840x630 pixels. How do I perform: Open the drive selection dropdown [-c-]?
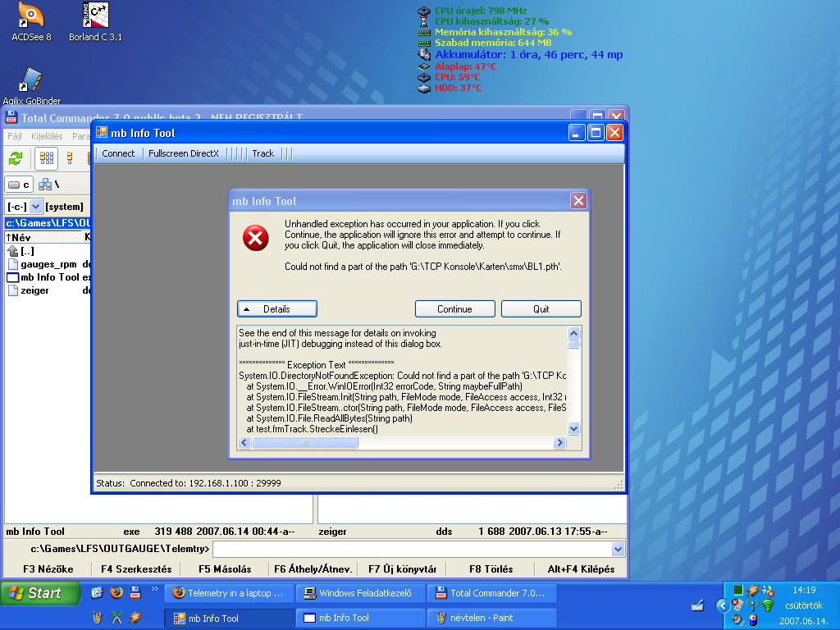tap(36, 206)
